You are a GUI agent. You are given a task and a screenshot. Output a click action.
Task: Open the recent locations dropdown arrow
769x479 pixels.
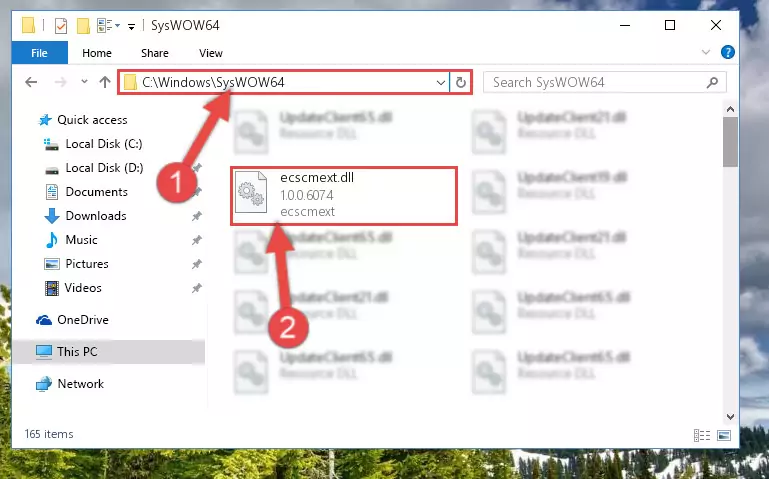(84, 82)
